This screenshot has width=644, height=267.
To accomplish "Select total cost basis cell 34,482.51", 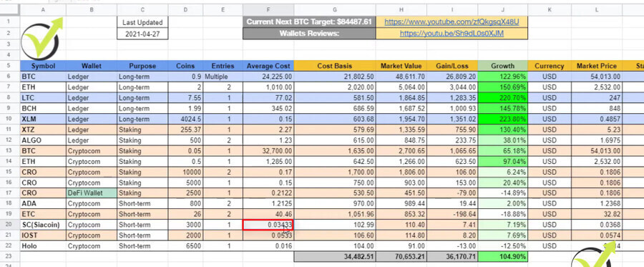I will point(335,257).
